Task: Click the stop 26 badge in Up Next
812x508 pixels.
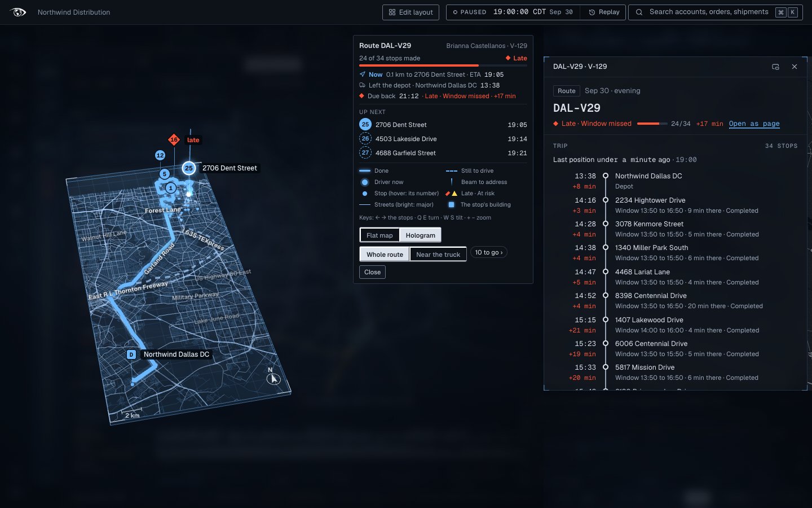Action: click(365, 139)
